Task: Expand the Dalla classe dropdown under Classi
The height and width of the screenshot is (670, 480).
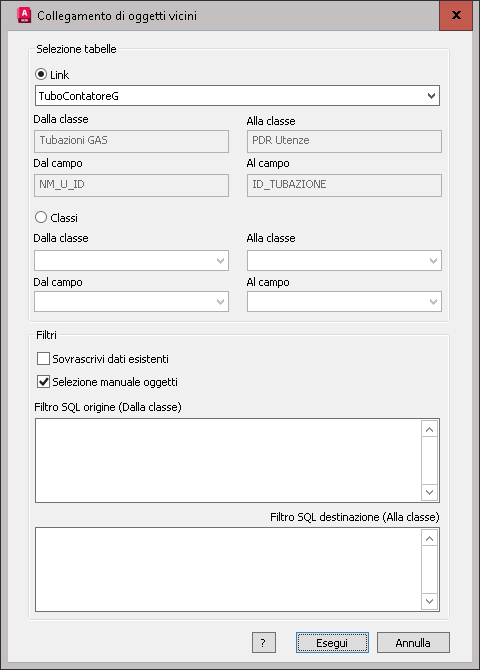Action: point(131,260)
